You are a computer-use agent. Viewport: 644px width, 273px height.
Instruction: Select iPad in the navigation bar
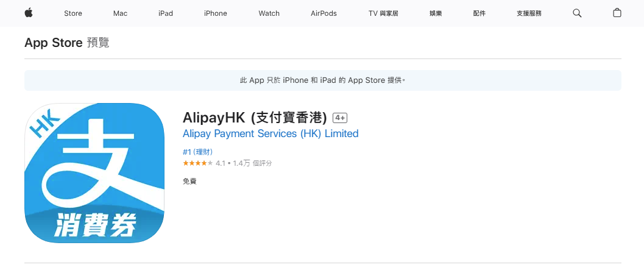(166, 13)
